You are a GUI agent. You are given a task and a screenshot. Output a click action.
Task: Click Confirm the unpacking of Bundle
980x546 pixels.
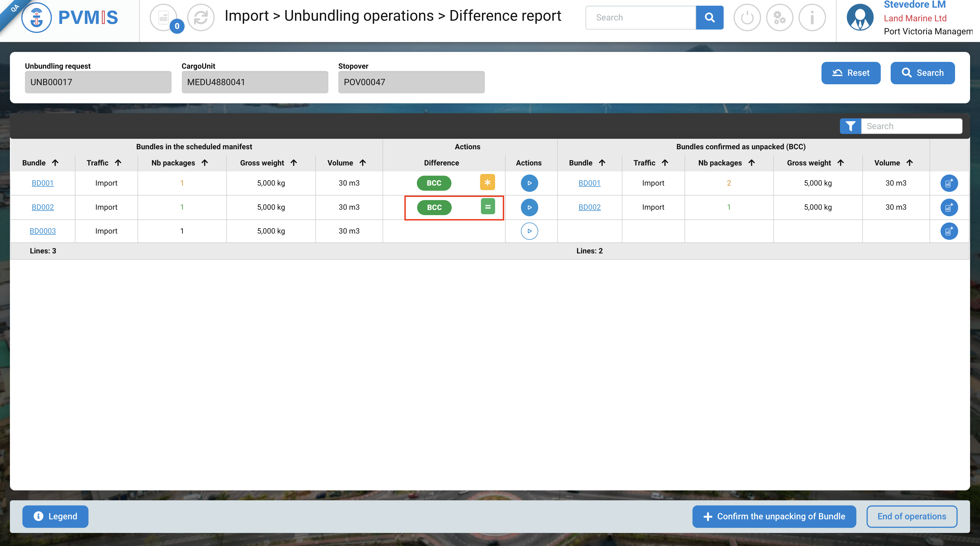774,516
